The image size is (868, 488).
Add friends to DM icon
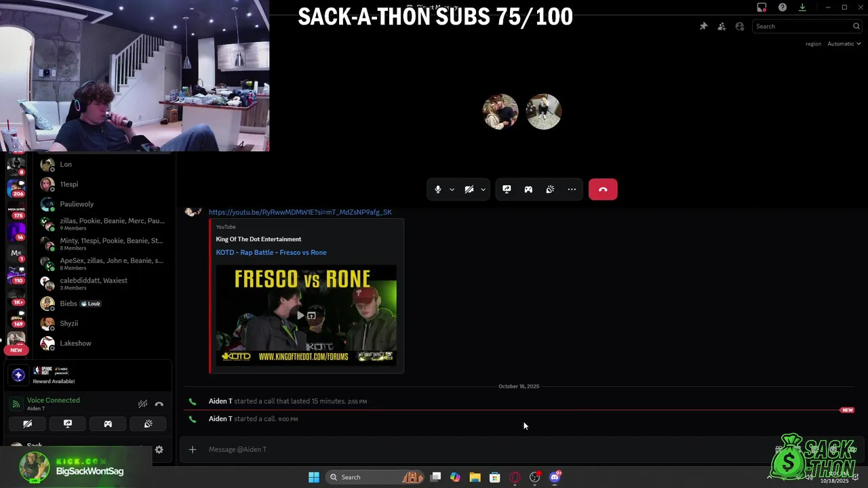[x=722, y=26]
